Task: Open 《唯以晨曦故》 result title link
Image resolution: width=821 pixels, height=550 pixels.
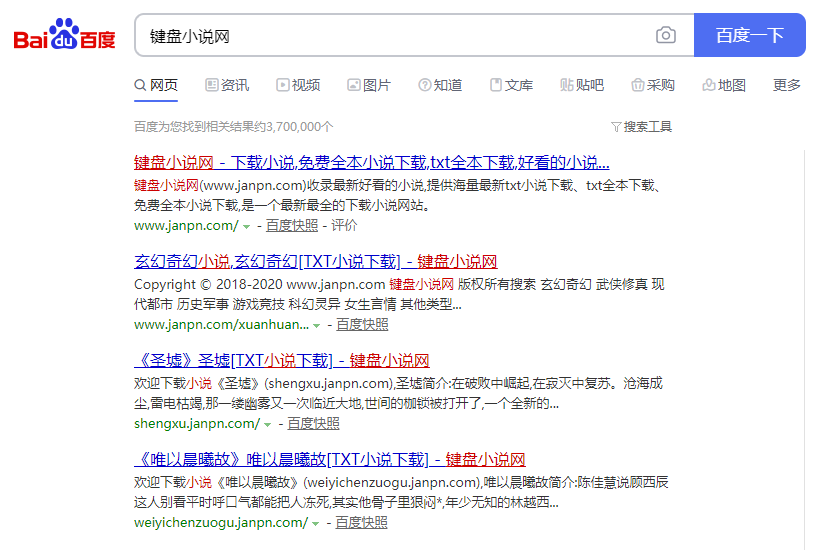Action: (330, 459)
